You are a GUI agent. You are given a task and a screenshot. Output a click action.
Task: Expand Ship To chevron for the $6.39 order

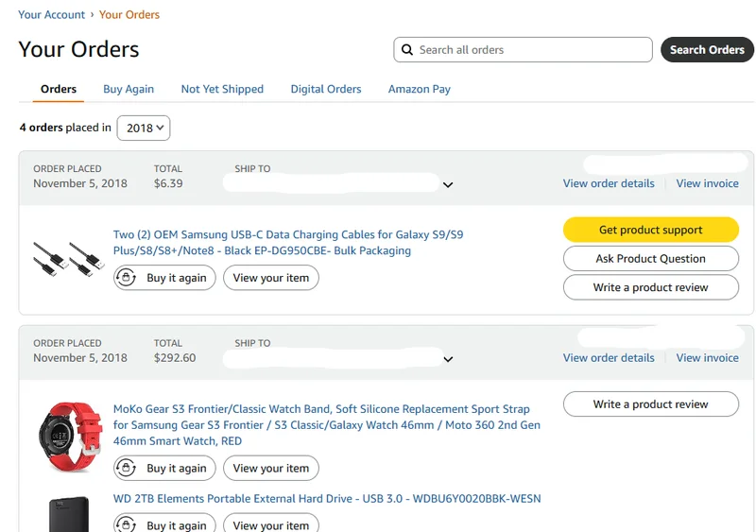448,184
